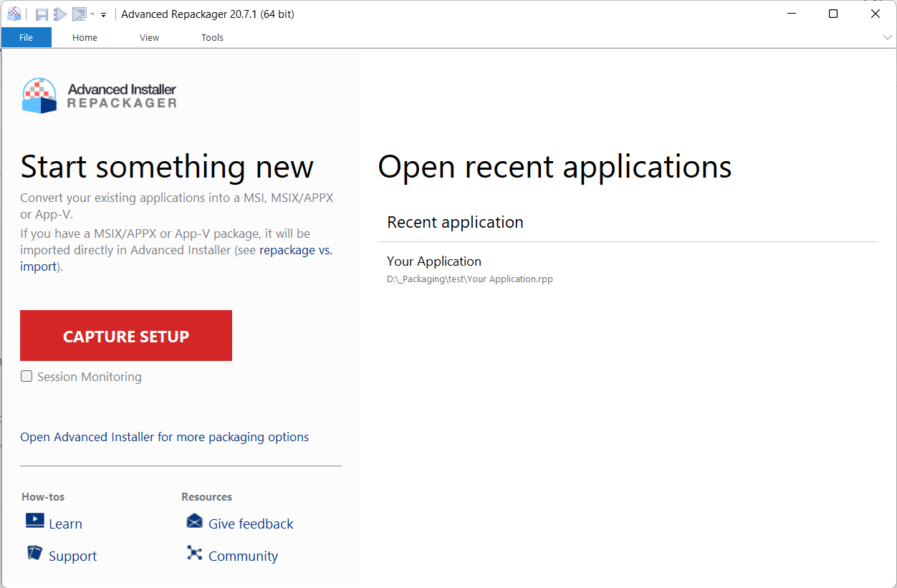Screen dimensions: 897x588
Task: Click the Learn video icon
Action: [x=34, y=521]
